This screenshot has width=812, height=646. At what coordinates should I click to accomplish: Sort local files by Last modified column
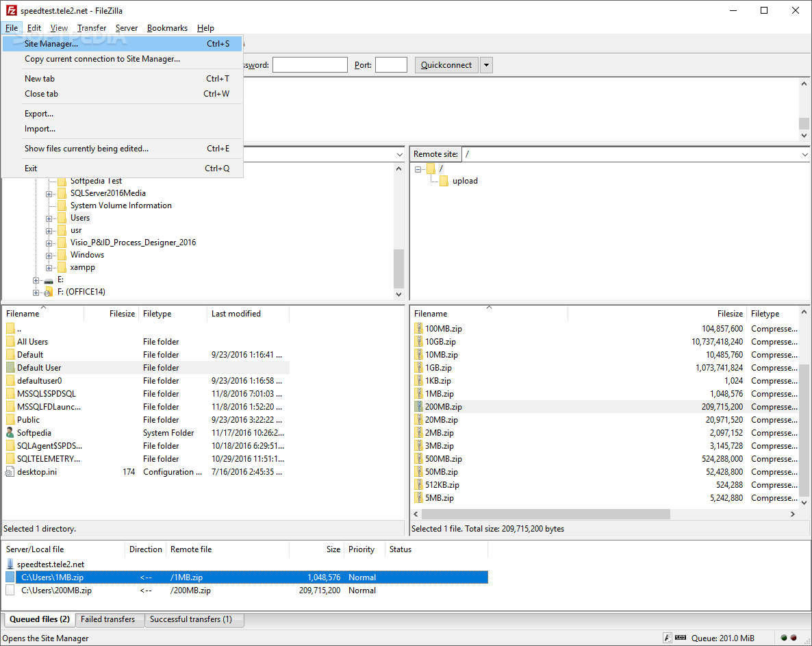(x=248, y=314)
